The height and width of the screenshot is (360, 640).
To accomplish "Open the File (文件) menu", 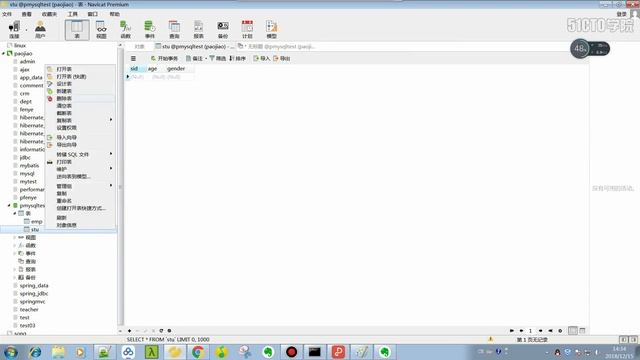I will pyautogui.click(x=7, y=14).
